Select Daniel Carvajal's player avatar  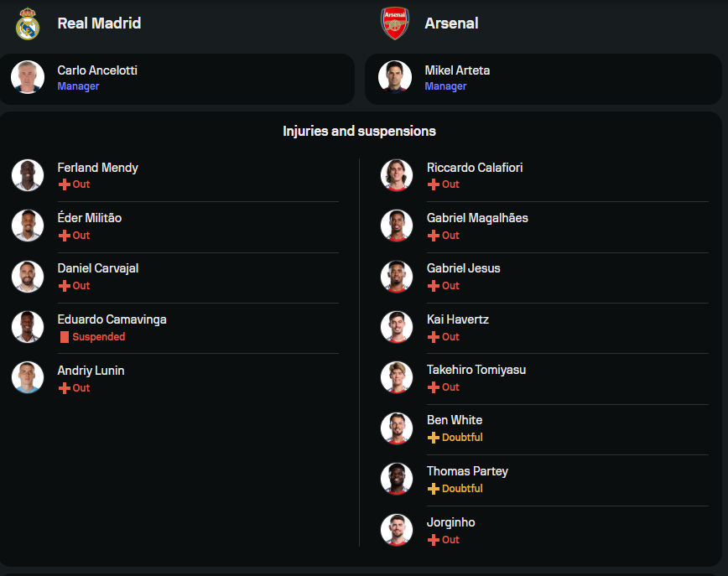(28, 277)
